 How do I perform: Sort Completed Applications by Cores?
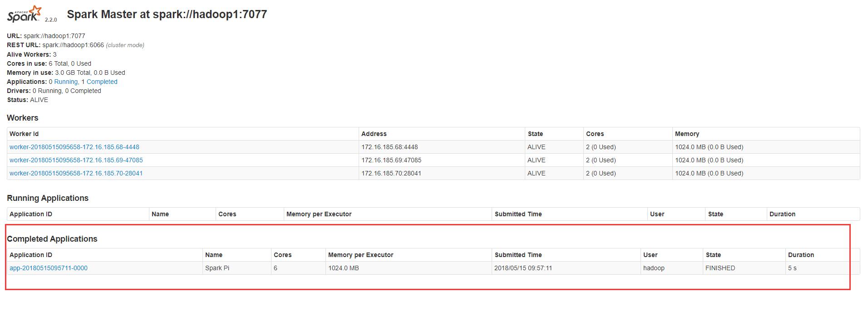point(282,255)
